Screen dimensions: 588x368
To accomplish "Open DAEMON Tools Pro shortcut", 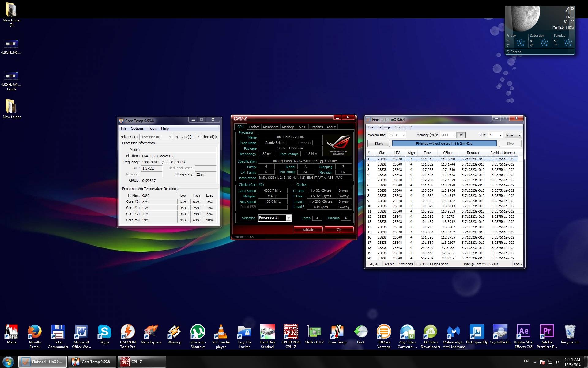I will click(x=128, y=336).
